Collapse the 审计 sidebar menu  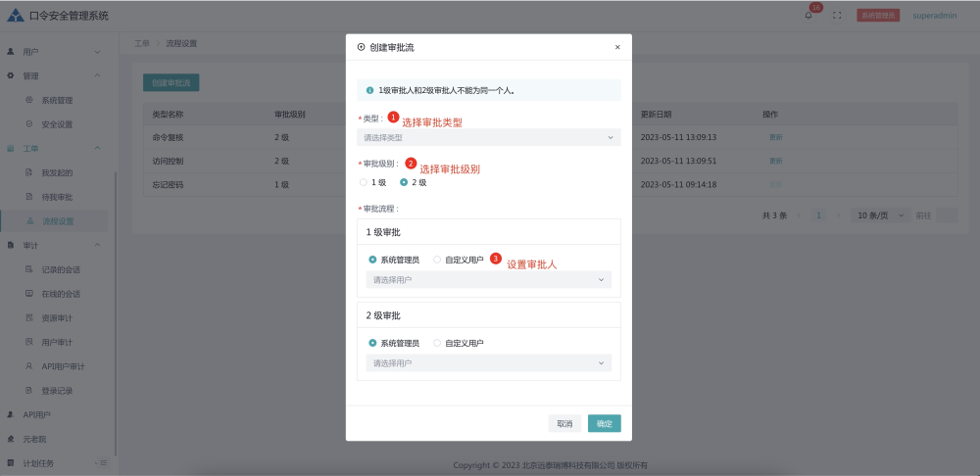point(97,245)
